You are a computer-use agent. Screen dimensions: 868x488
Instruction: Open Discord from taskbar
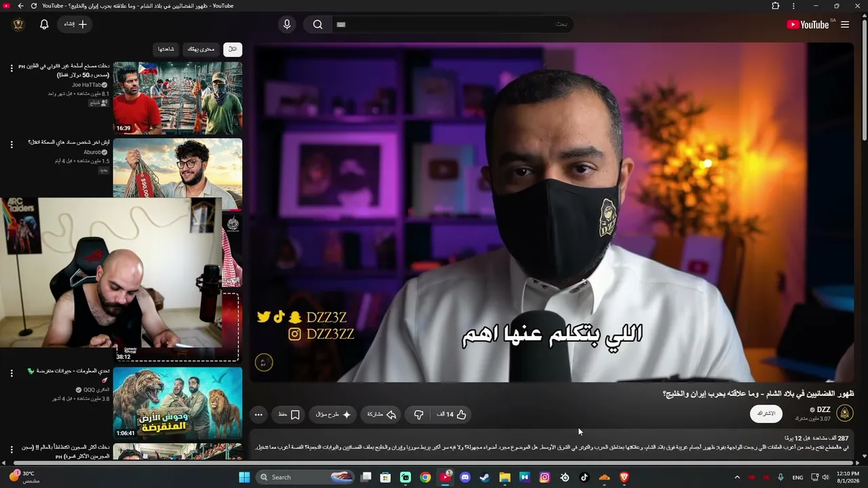[x=465, y=477]
